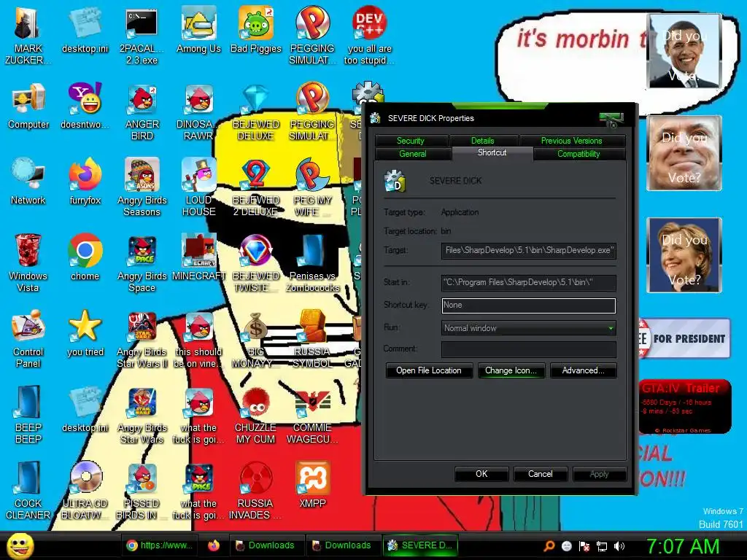Select the Network desktop icon

(28, 182)
